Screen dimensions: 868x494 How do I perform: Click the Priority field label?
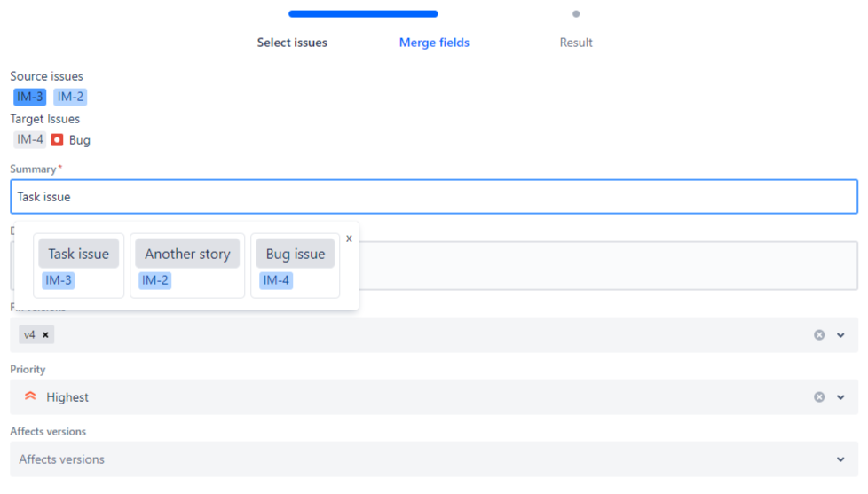28,370
